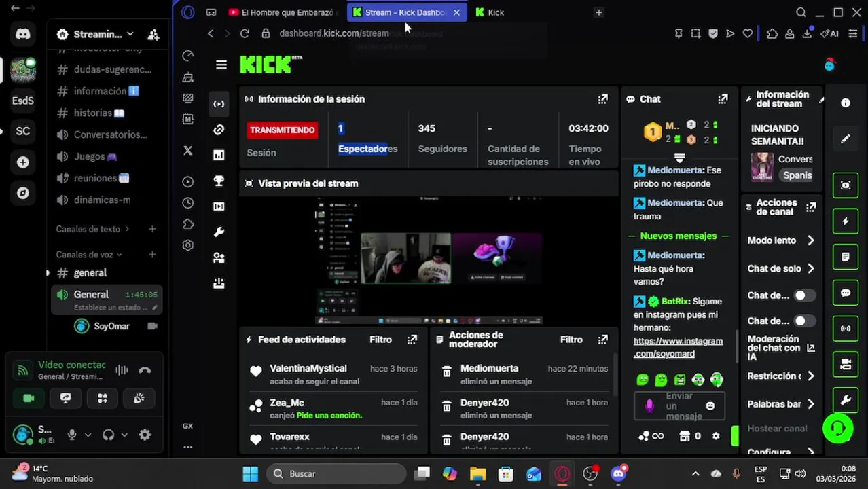Open the EsdS server in Discord

pos(23,101)
